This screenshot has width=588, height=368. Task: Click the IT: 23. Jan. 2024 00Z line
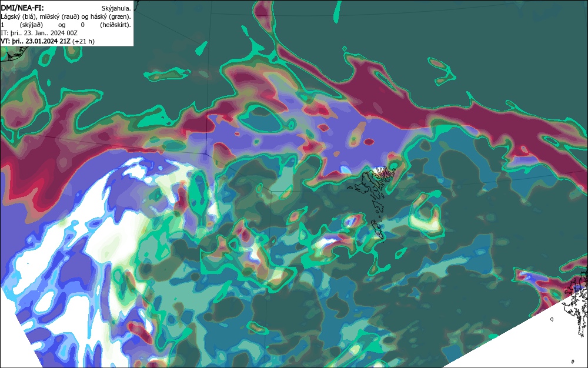point(39,33)
